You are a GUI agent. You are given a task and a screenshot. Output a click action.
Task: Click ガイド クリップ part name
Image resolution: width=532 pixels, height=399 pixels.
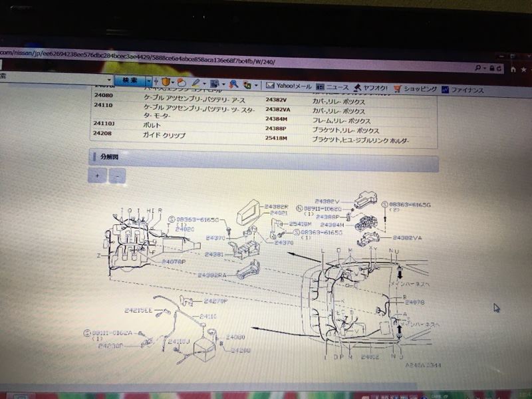click(x=164, y=135)
